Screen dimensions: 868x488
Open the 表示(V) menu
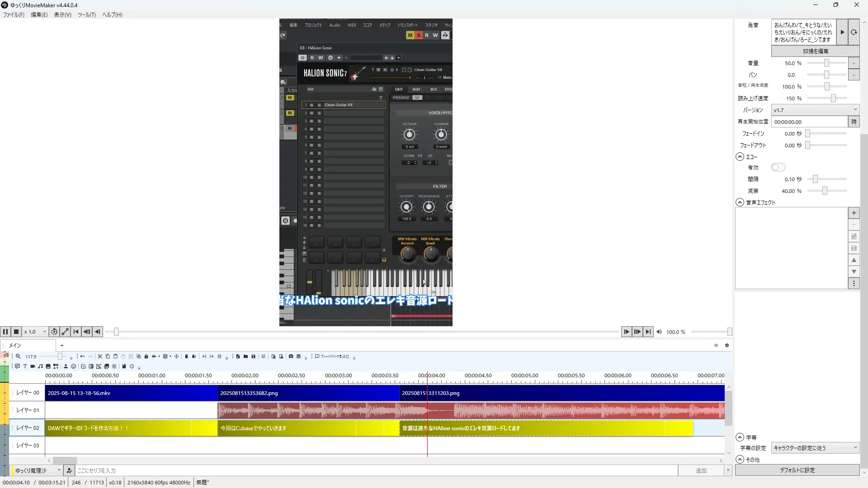coord(62,15)
